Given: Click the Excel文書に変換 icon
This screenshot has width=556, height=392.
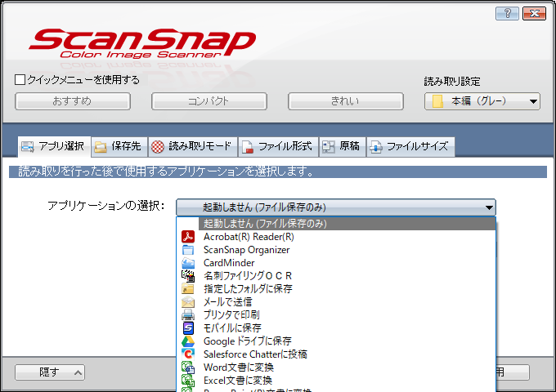Looking at the screenshot, I should point(188,381).
